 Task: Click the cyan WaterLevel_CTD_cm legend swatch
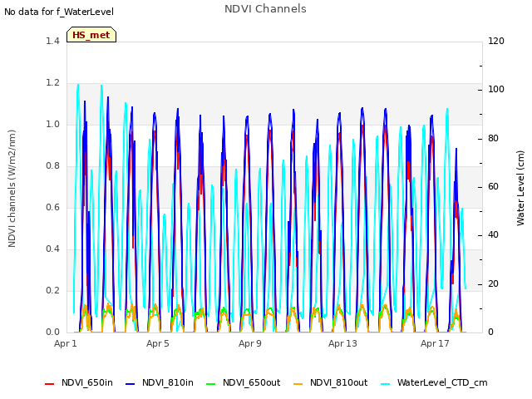tap(385, 384)
